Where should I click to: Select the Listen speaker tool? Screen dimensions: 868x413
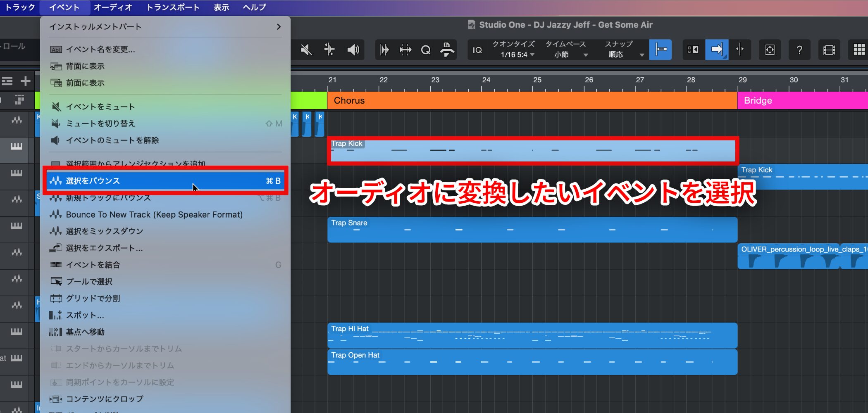click(x=353, y=50)
